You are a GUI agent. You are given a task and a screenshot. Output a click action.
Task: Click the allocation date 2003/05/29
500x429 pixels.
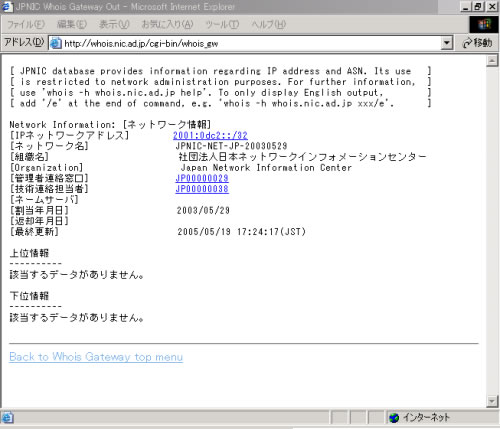coord(203,210)
